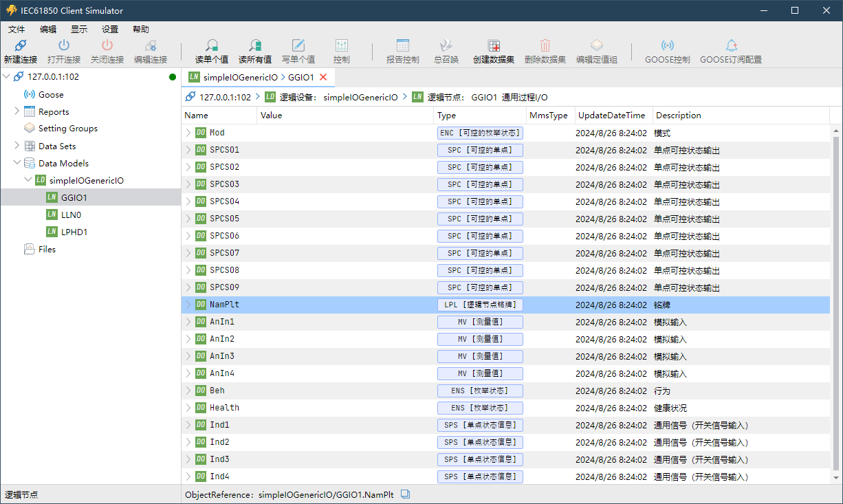
Task: Select the Ind2 row
Action: coord(505,442)
